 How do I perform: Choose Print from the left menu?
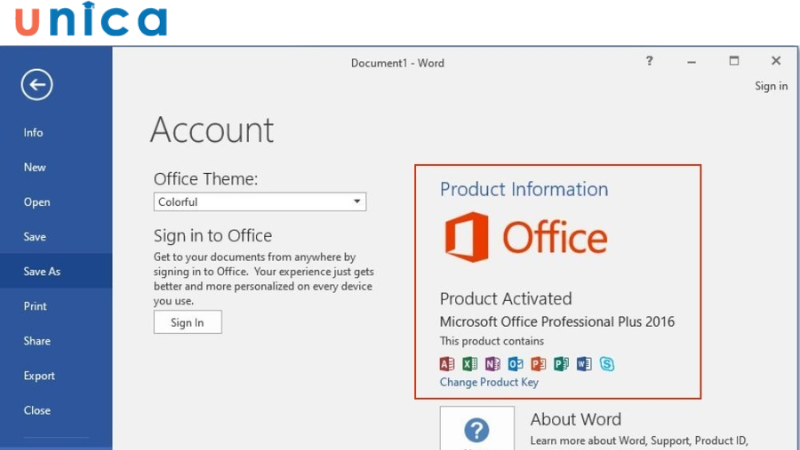click(35, 306)
